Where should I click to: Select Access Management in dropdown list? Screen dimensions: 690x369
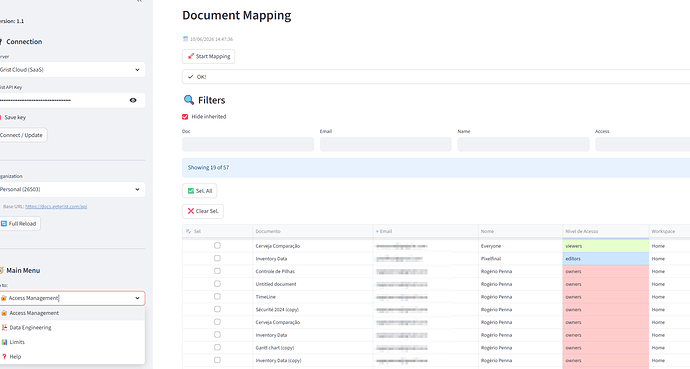(x=72, y=313)
